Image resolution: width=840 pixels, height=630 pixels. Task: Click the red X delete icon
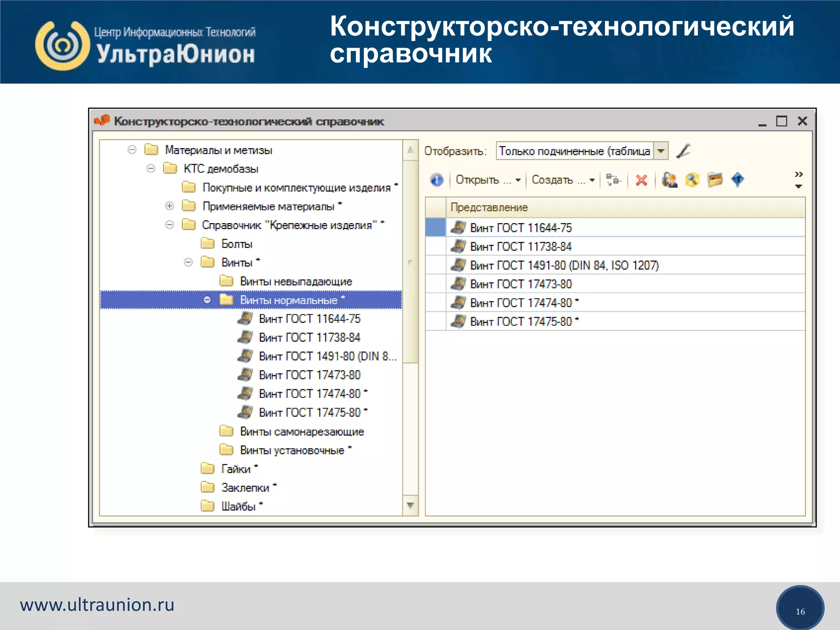pos(641,180)
